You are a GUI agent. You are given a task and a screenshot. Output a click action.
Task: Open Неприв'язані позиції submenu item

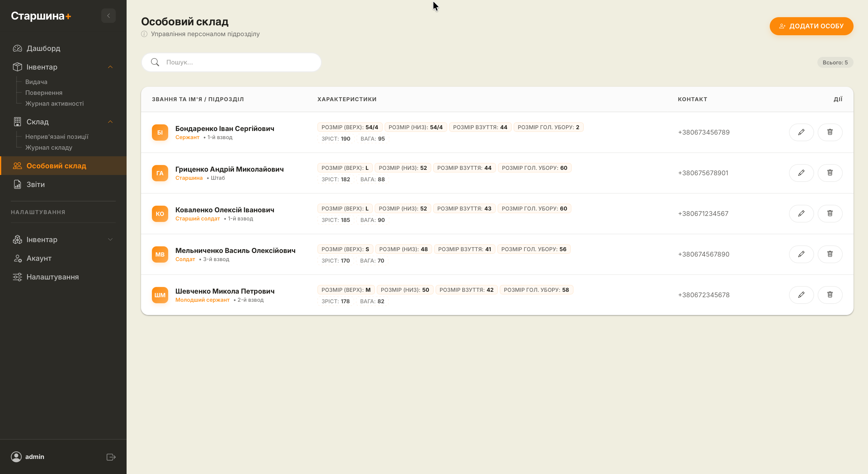coord(57,137)
